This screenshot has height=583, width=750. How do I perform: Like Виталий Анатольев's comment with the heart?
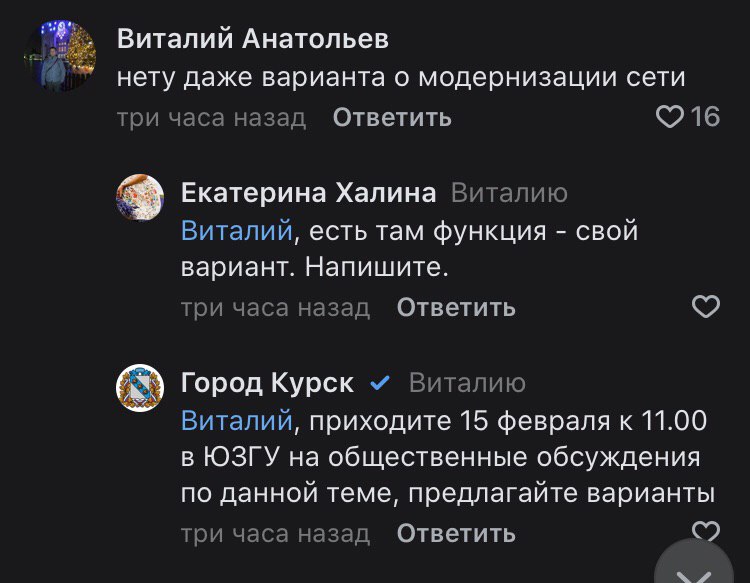[668, 118]
